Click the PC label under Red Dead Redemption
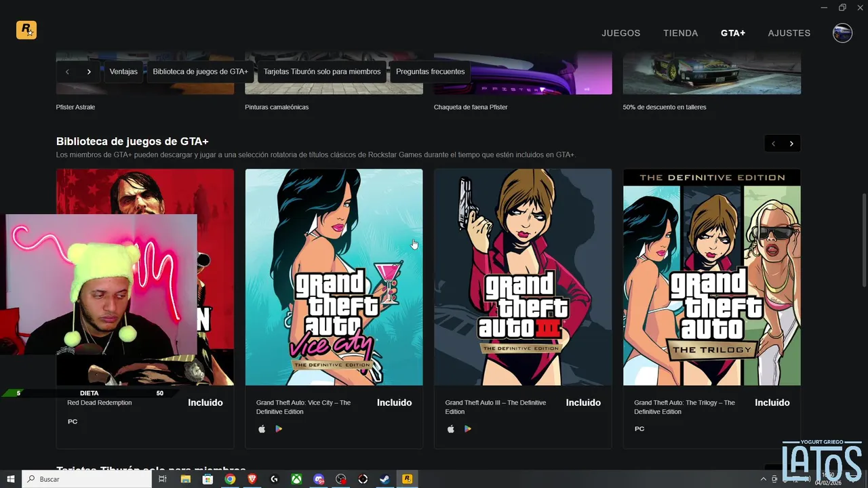 pyautogui.click(x=73, y=422)
